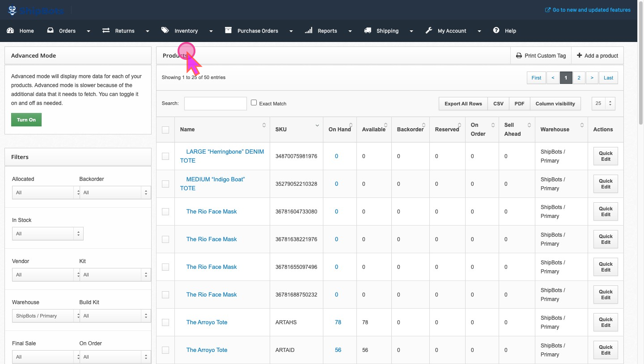Toggle the select-all header checkbox
644x364 pixels.
pyautogui.click(x=165, y=130)
